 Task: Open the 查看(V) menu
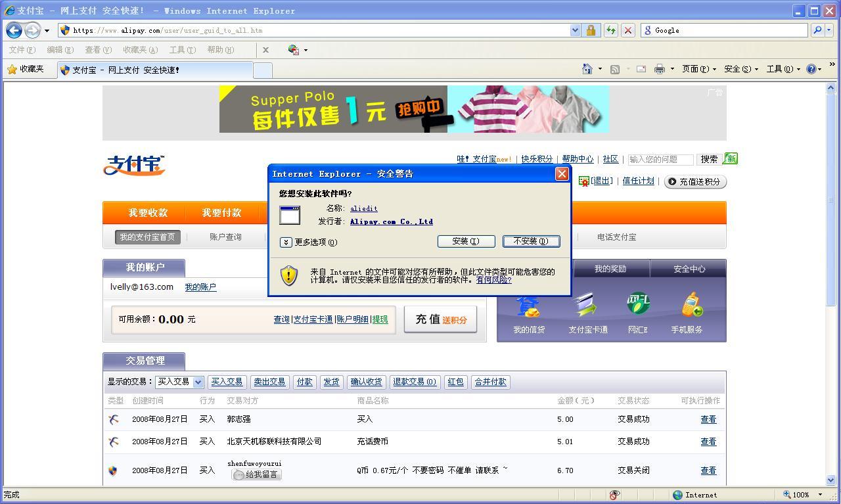(98, 50)
